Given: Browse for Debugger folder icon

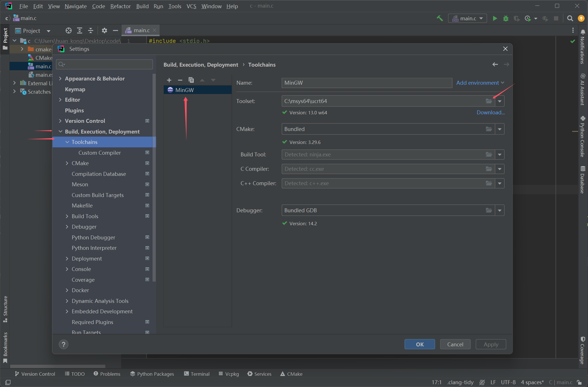Looking at the screenshot, I should click(489, 210).
